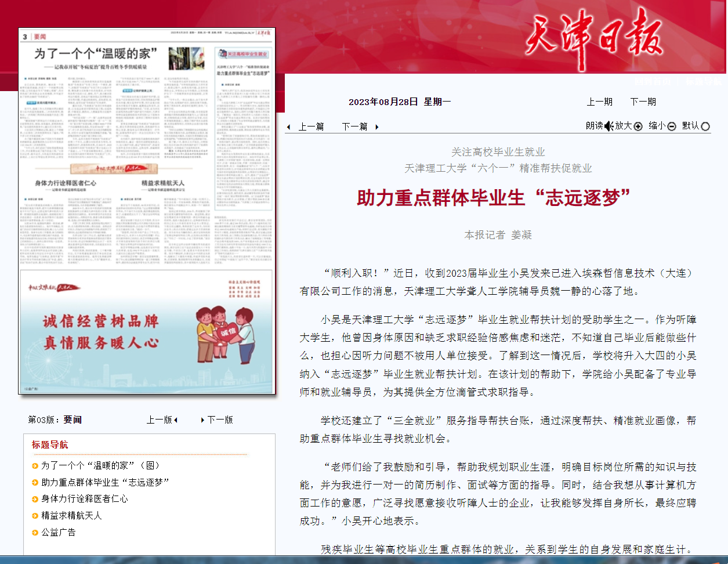The width and height of the screenshot is (728, 564).
Task: Click the 朗读 speaker icon
Action: 609,126
